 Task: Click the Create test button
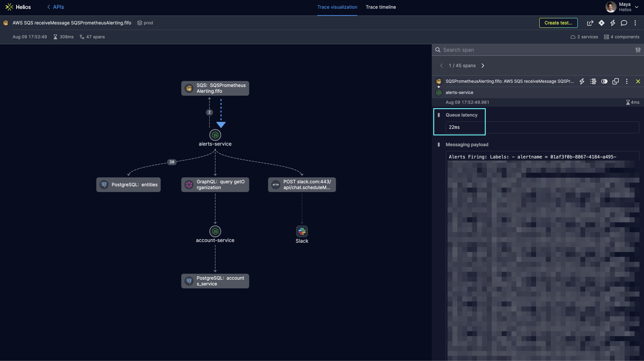pyautogui.click(x=558, y=23)
